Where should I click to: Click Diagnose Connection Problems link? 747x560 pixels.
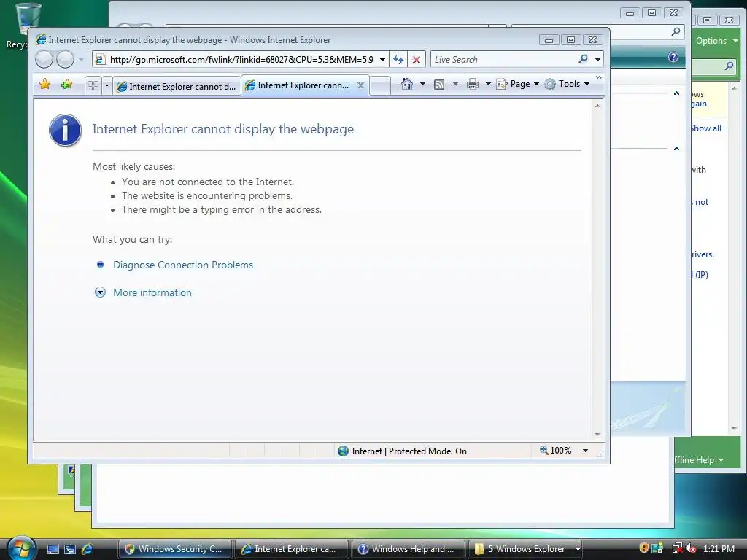click(x=183, y=265)
